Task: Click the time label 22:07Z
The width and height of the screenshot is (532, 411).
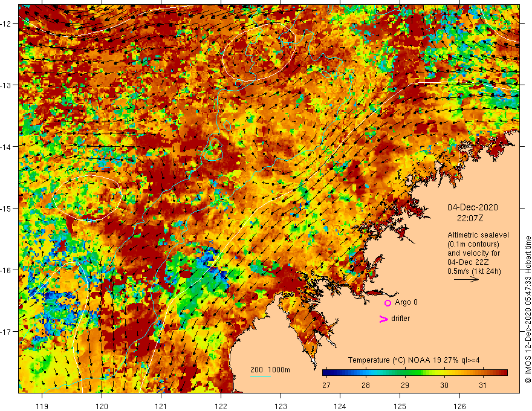Action: coord(470,218)
